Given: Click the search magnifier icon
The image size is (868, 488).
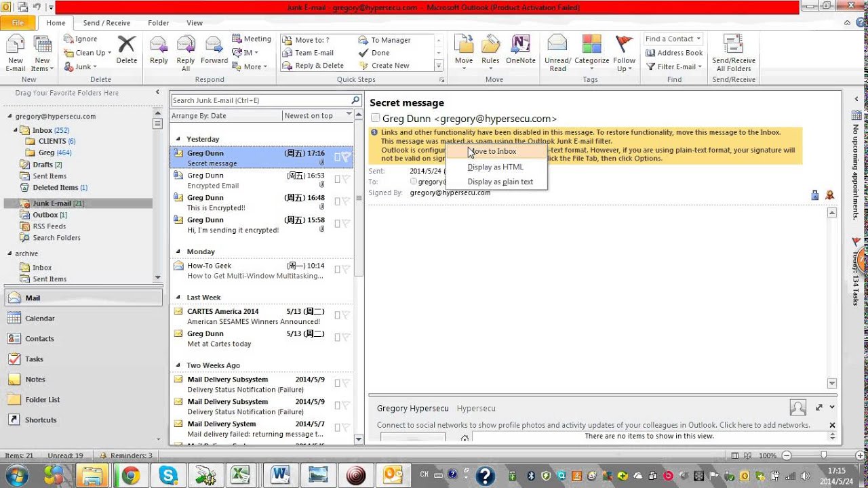Looking at the screenshot, I should point(355,100).
